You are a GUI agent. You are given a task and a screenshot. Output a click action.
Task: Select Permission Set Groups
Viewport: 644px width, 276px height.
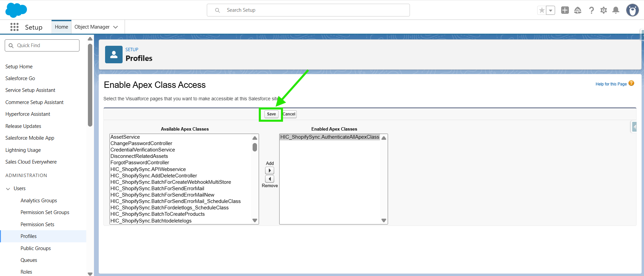pyautogui.click(x=45, y=212)
